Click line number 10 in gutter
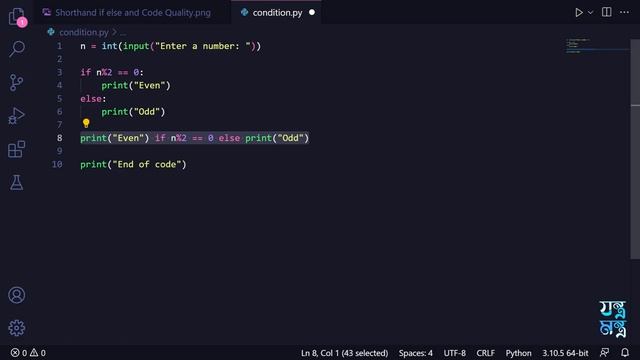Image resolution: width=640 pixels, height=360 pixels. (57, 164)
